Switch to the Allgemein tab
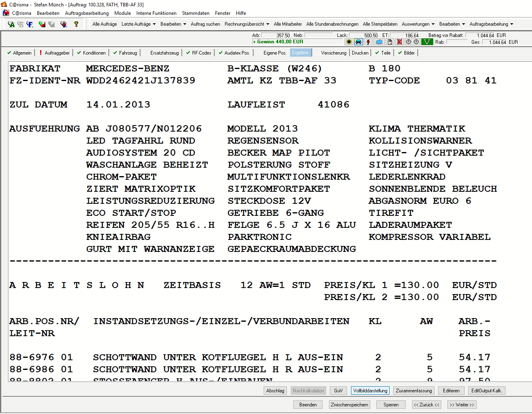This screenshot has width=532, height=414. pyautogui.click(x=19, y=53)
